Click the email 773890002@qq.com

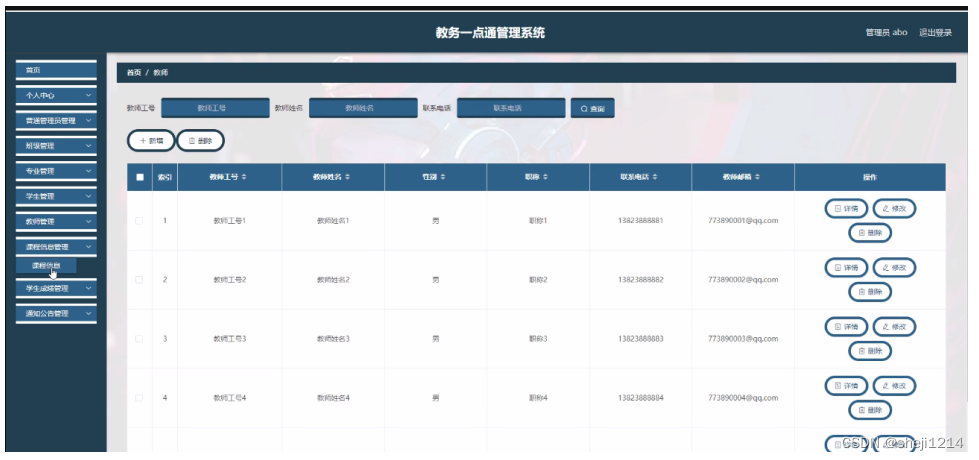743,280
